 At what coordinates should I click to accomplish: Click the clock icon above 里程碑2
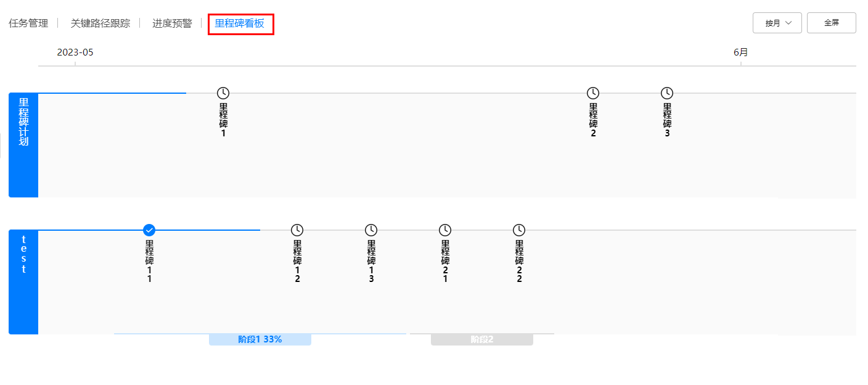click(593, 93)
